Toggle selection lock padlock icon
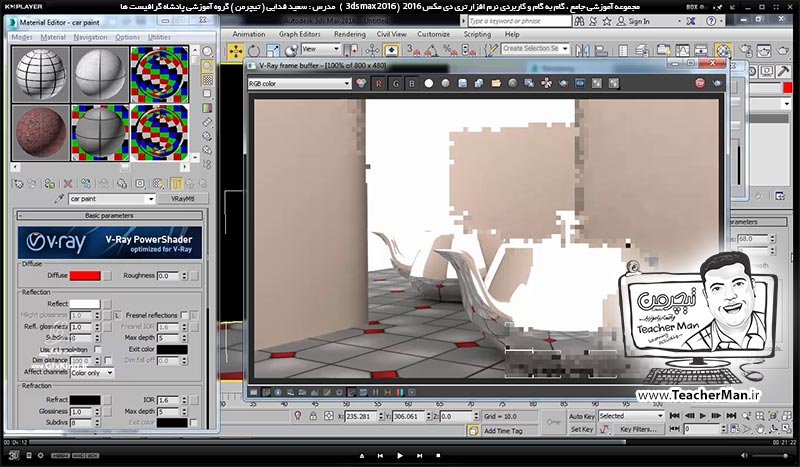 click(313, 416)
